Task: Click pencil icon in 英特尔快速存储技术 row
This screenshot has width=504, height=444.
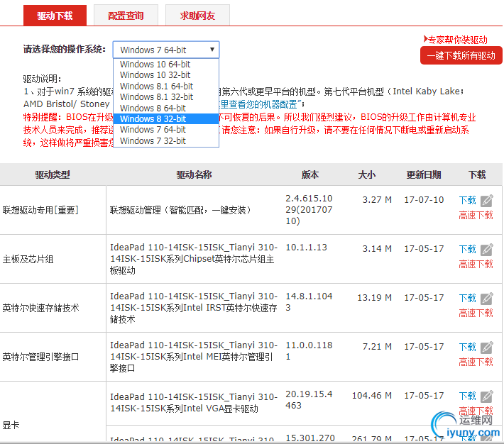Action: pyautogui.click(x=487, y=299)
